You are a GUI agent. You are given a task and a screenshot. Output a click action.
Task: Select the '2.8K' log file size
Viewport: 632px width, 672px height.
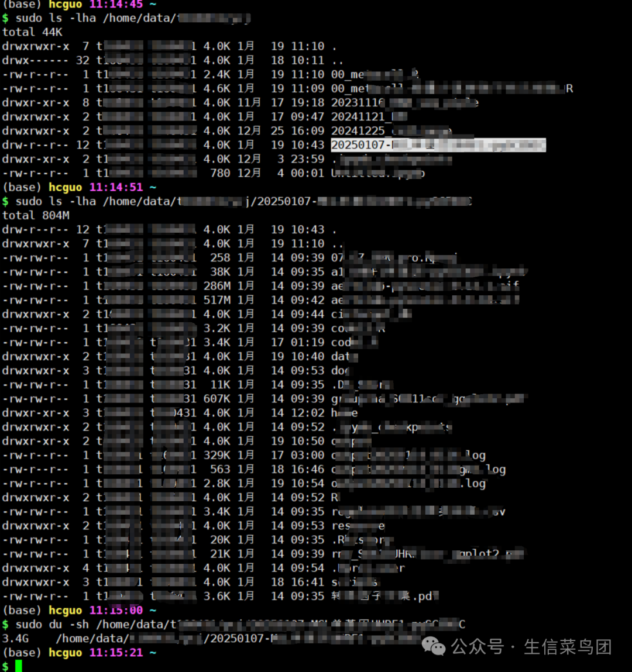[x=217, y=484]
